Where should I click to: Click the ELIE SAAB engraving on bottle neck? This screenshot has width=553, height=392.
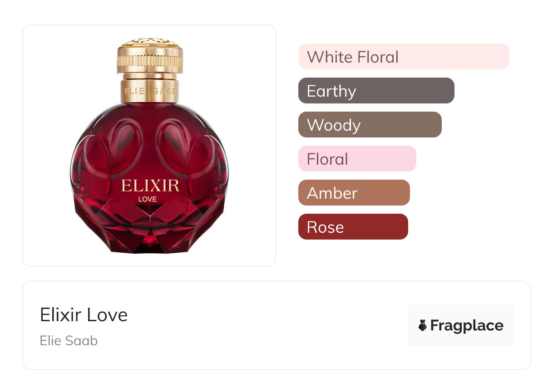(150, 91)
